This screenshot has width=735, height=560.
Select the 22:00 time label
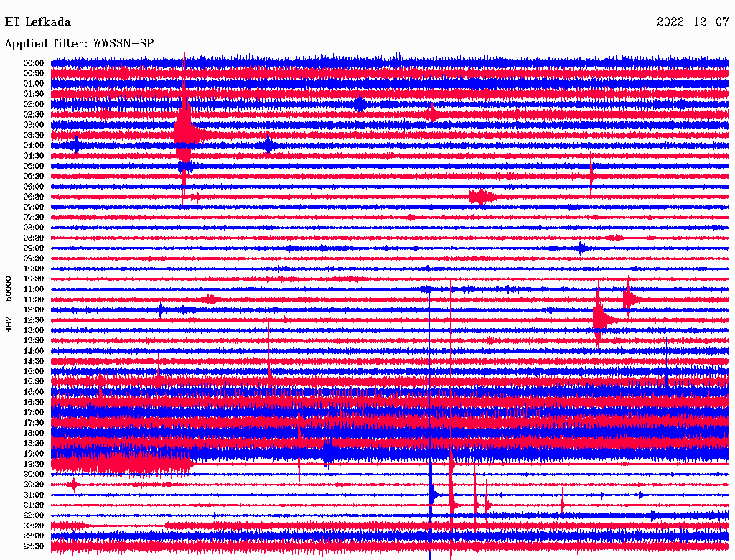pyautogui.click(x=33, y=515)
